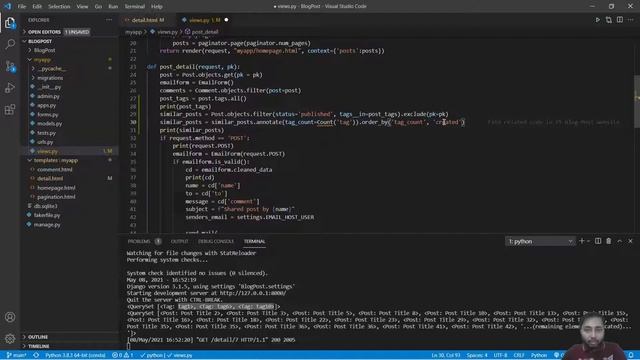Collapse the BLOGPOST root folder
Screen dimensions: 640x360
click(69, 41)
